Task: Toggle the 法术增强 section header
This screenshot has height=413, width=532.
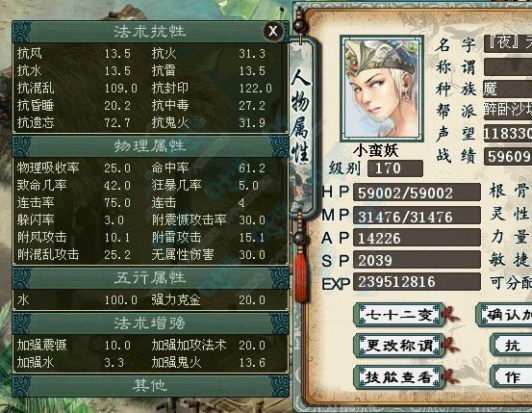Action: (x=150, y=323)
